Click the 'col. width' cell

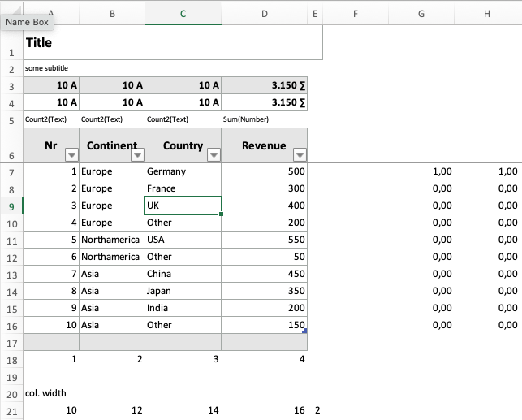coord(51,393)
